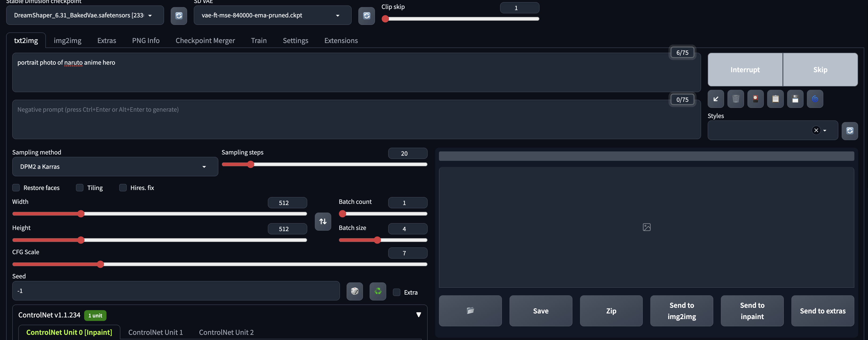Clear the prompt with trash icon
The width and height of the screenshot is (868, 340).
736,99
